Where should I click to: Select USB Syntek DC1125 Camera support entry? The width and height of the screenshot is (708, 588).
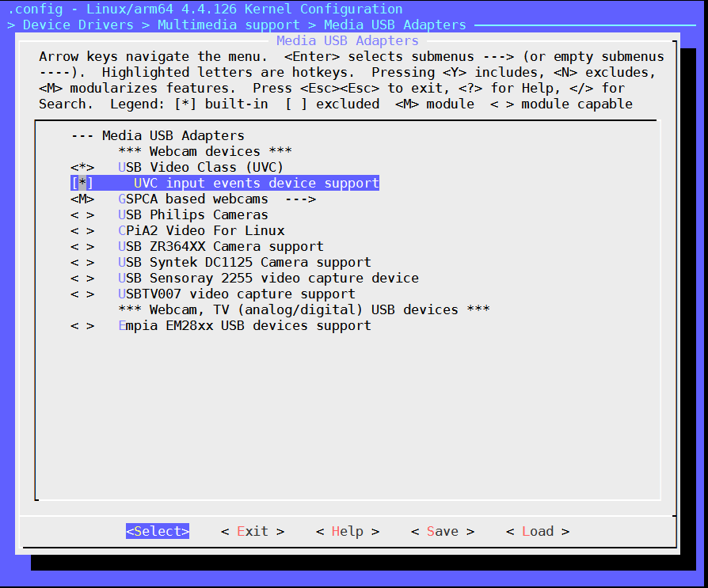tap(244, 262)
